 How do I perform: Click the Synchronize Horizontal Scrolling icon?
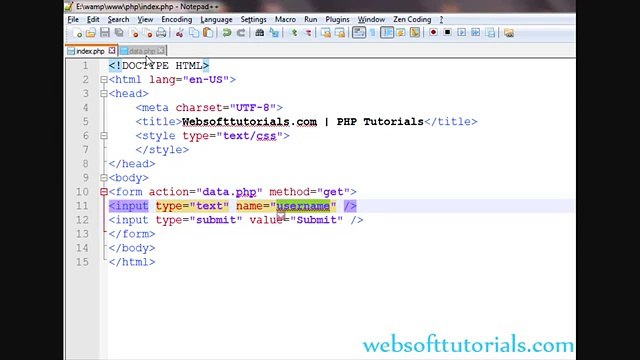[340, 33]
